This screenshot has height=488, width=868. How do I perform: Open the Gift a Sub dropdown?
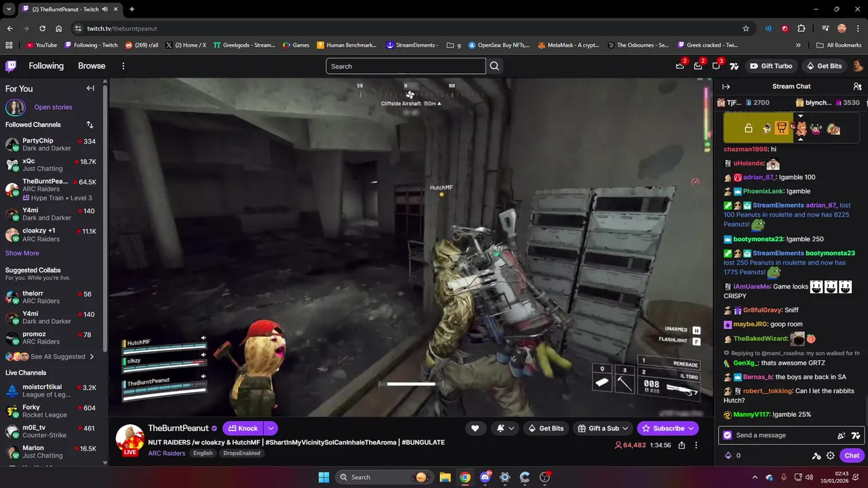click(625, 428)
